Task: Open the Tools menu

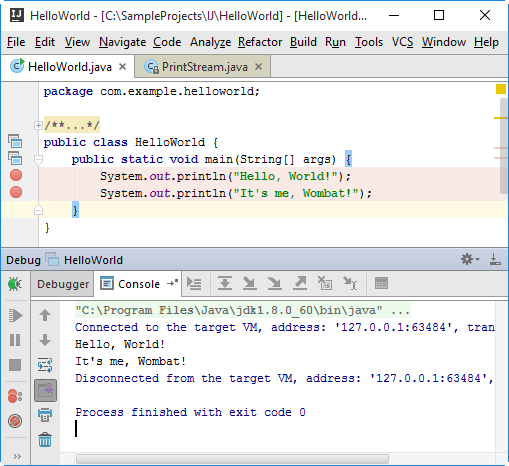Action: [x=369, y=42]
